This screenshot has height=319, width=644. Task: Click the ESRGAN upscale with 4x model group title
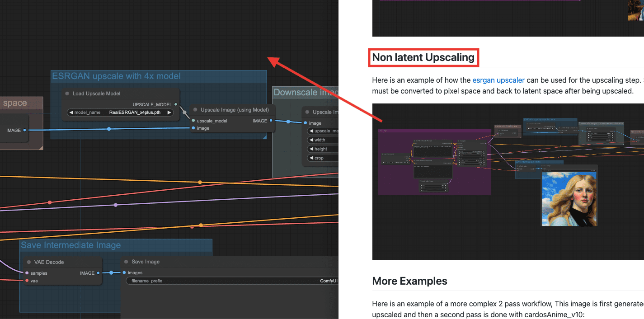pyautogui.click(x=116, y=76)
